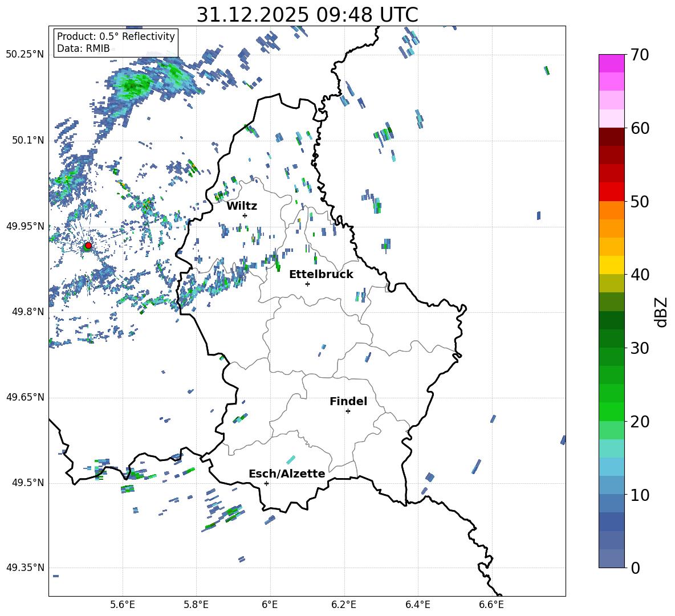Image resolution: width=675 pixels, height=616 pixels.
Task: Click the red radar site marker
Action: [88, 246]
